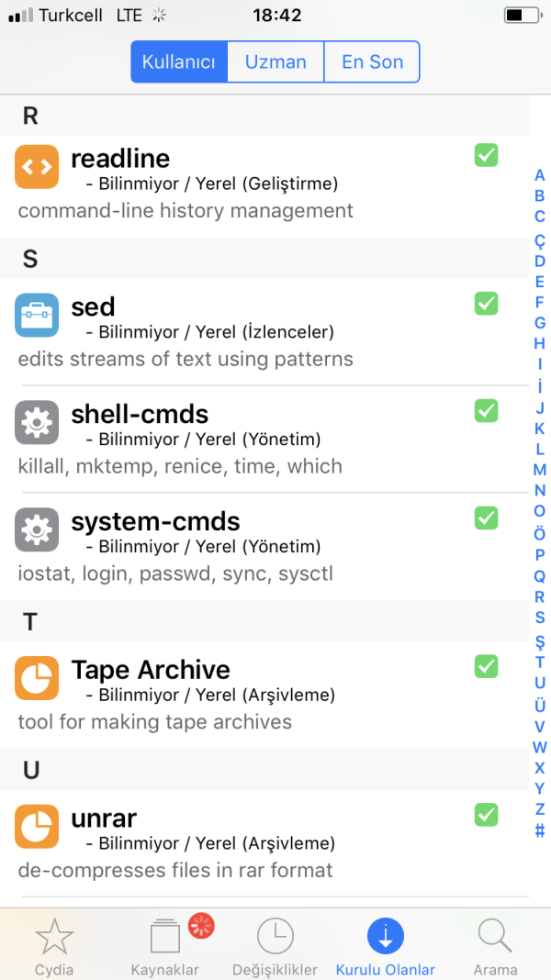Click the readline green checkmark
551x980 pixels.
coord(486,155)
